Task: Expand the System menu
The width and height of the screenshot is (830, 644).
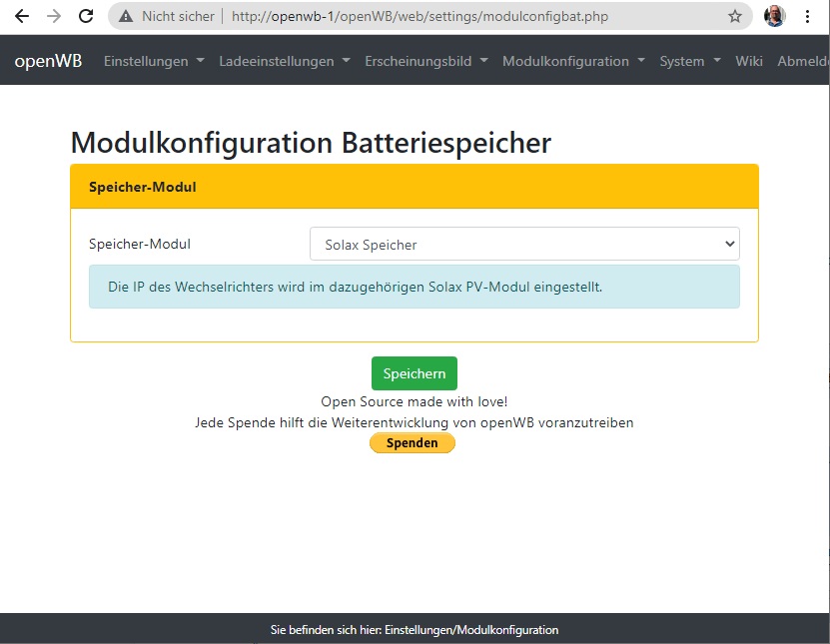Action: (x=690, y=61)
